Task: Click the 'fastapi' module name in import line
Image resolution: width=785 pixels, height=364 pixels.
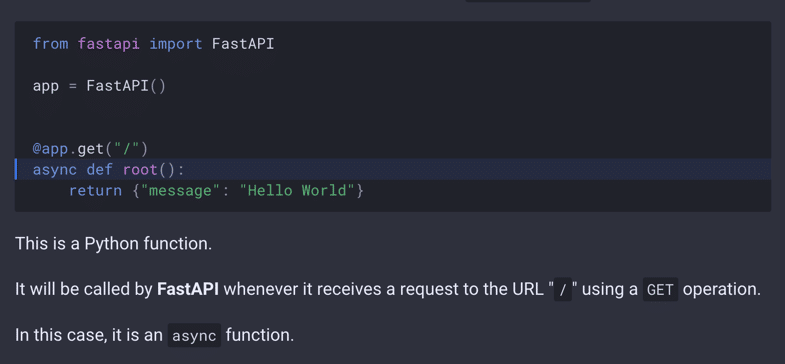Action: coord(109,44)
